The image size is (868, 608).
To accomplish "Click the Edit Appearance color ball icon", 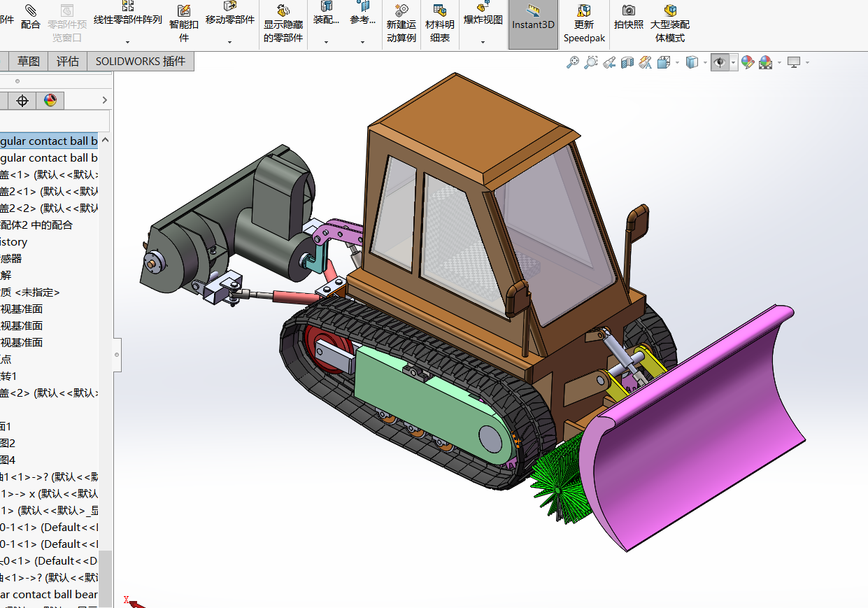I will 748,62.
